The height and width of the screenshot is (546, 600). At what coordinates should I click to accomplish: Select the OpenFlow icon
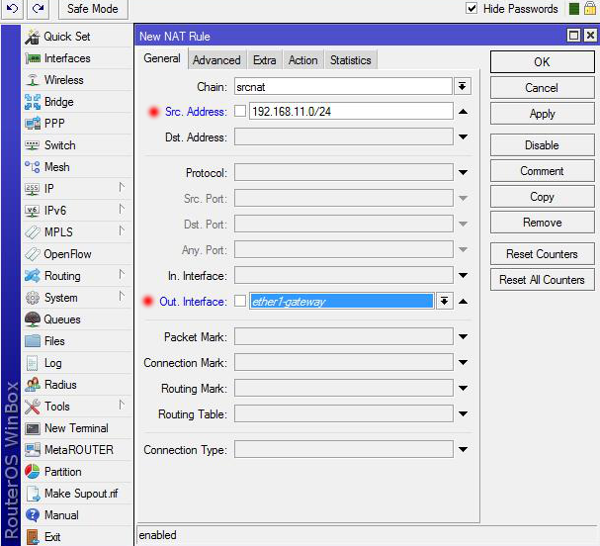[33, 254]
